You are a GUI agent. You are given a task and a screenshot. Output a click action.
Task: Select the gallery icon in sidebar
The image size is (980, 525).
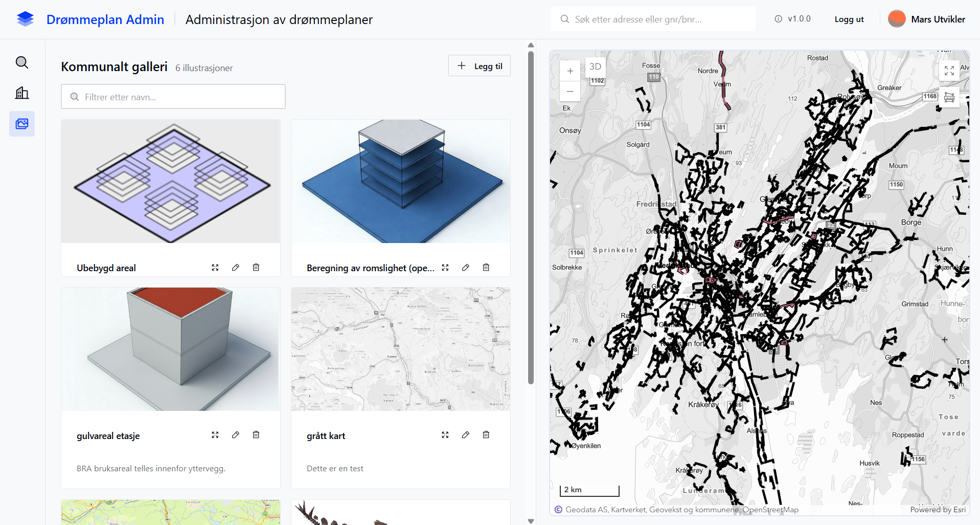coord(22,124)
